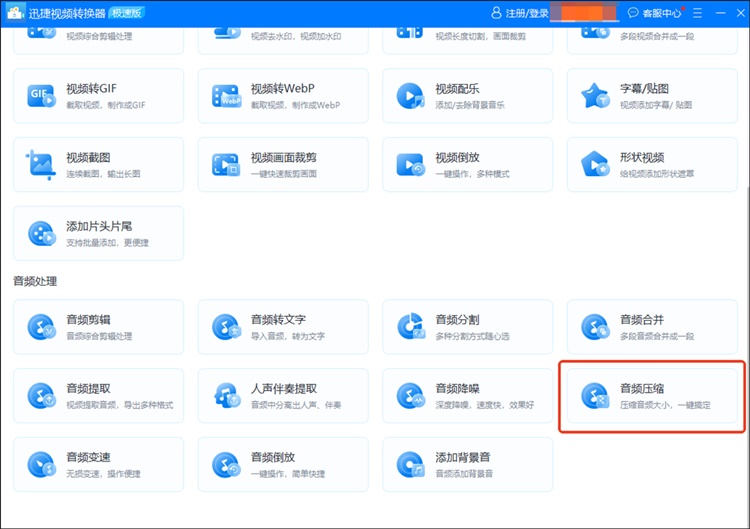
Task: Click text 音频添加背景音
Action: (464, 474)
